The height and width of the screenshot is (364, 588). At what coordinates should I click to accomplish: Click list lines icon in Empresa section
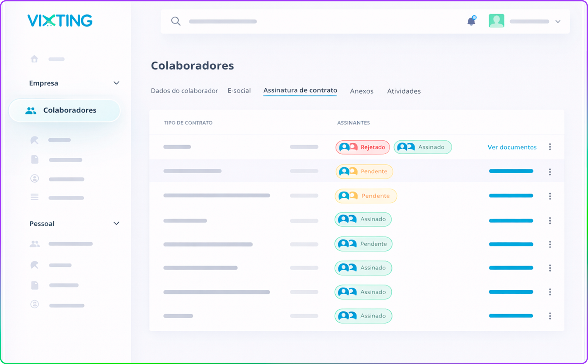(x=35, y=197)
